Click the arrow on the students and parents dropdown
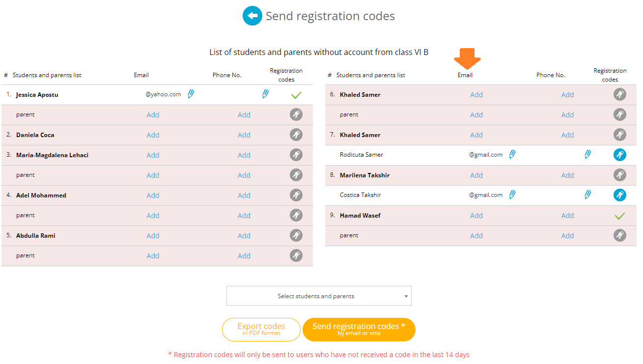The height and width of the screenshot is (364, 643). (406, 296)
